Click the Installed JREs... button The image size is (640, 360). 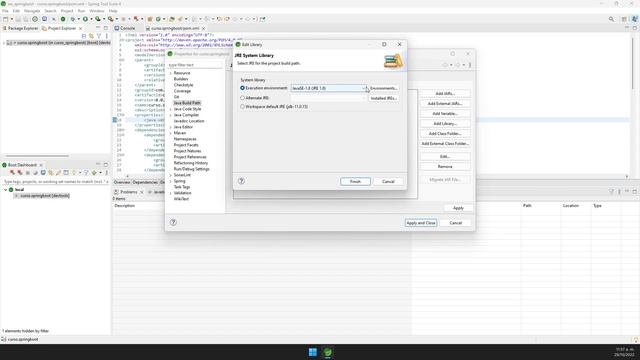click(x=384, y=98)
